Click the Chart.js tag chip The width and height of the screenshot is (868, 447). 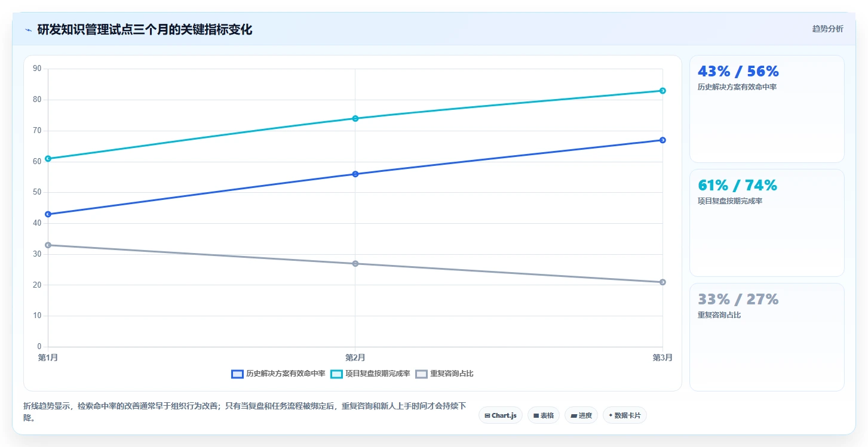click(501, 415)
